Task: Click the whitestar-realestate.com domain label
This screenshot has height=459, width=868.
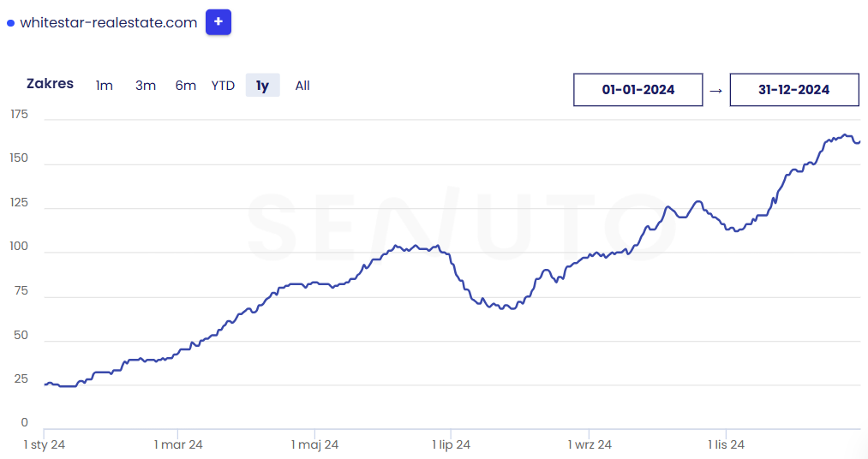Action: 108,23
